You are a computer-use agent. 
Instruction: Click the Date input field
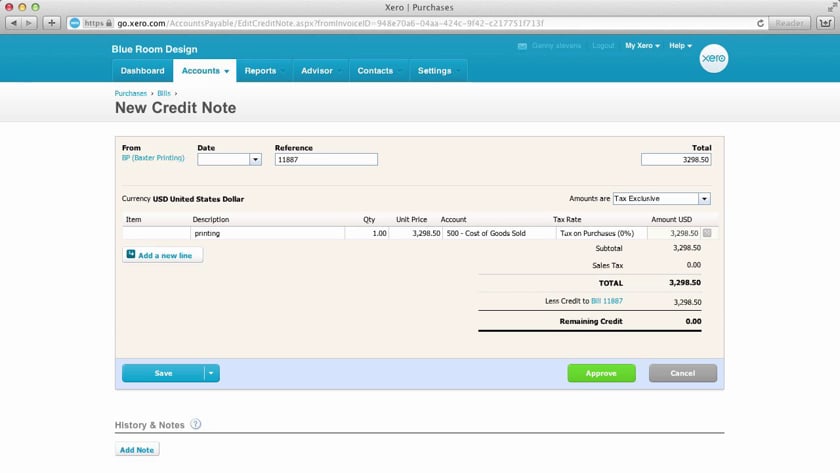pos(223,160)
